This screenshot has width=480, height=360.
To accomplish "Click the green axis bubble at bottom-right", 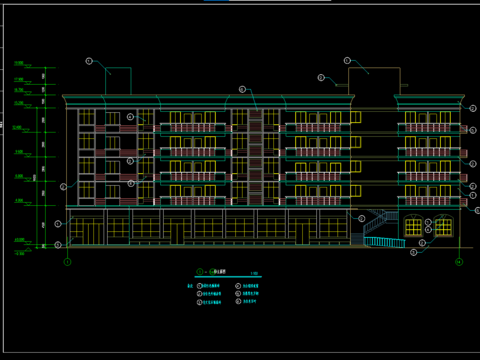I will click(x=459, y=262).
